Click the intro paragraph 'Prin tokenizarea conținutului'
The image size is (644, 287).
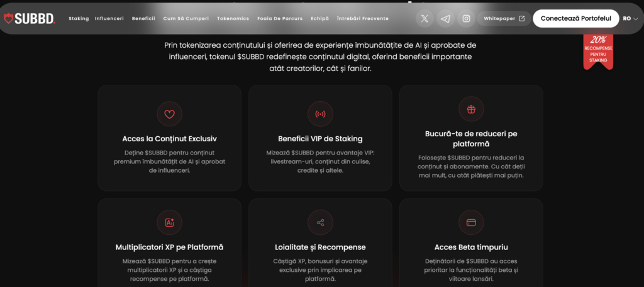pyautogui.click(x=320, y=57)
